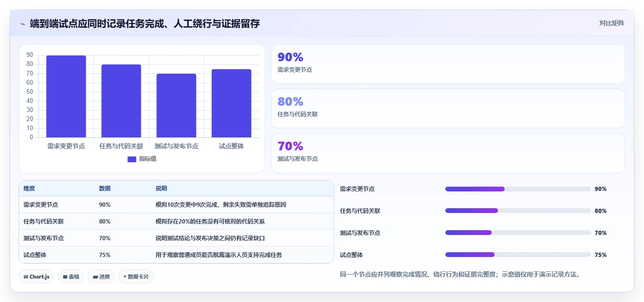644x302 pixels.
Task: Click the 75% label beside 试点整体 progress
Action: [600, 255]
